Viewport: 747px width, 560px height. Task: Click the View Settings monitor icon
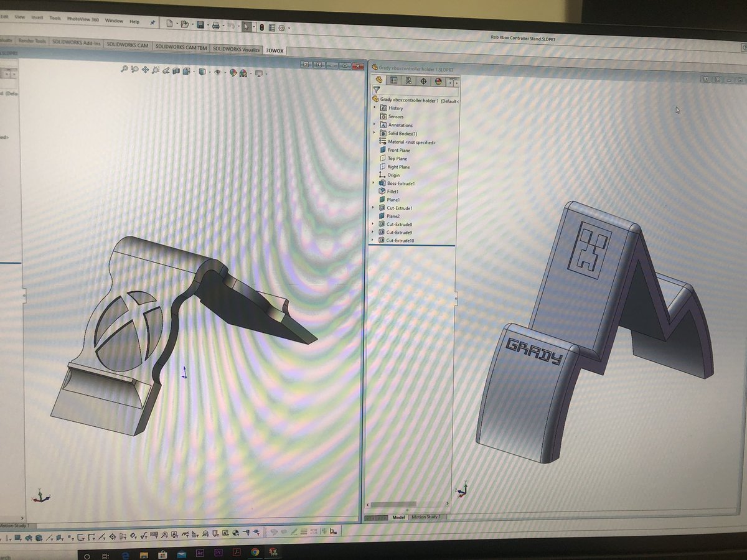click(258, 73)
